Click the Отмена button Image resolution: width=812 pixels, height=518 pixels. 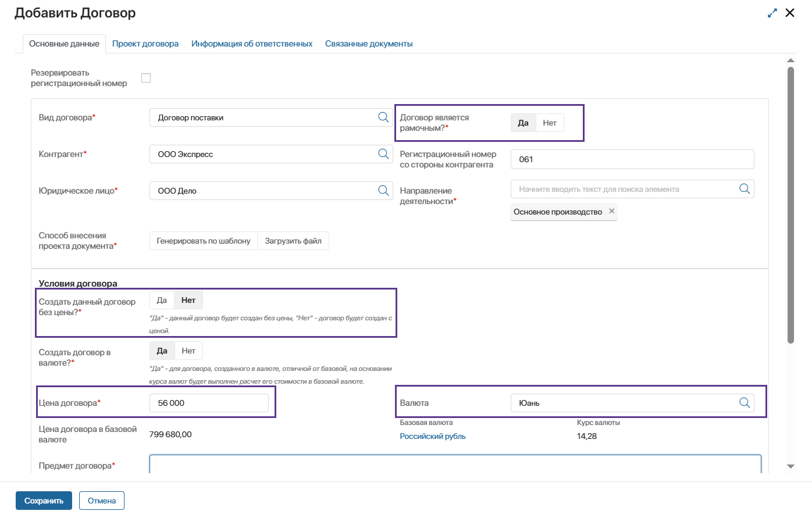click(x=102, y=501)
